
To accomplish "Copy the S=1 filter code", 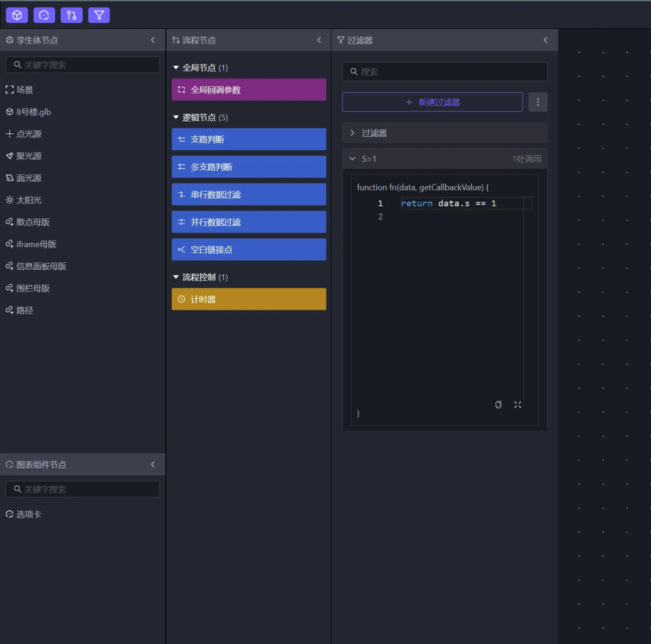I will (x=498, y=405).
